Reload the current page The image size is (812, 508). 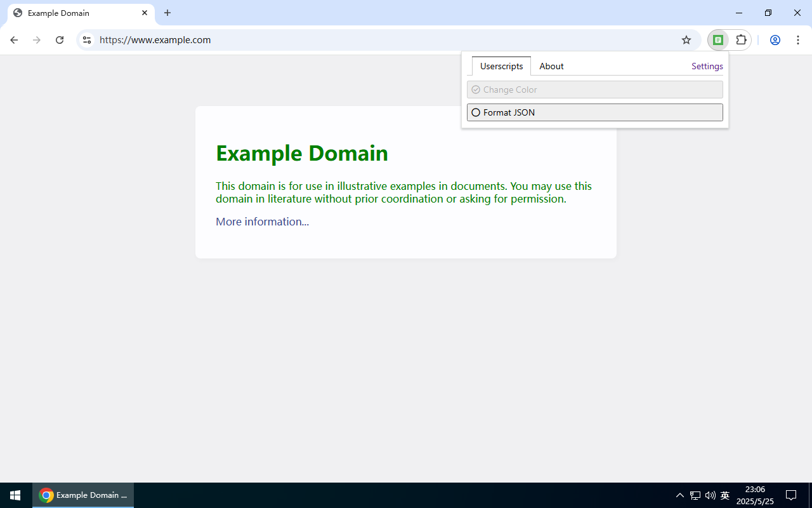coord(60,40)
